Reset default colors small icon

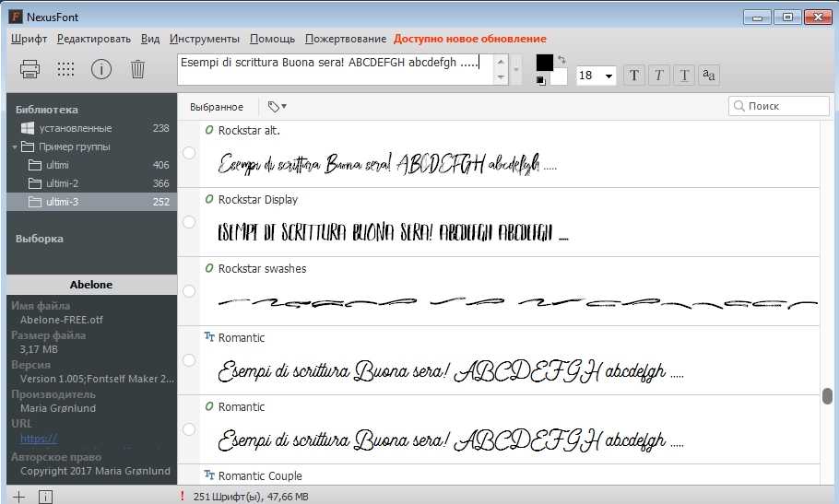pyautogui.click(x=540, y=81)
